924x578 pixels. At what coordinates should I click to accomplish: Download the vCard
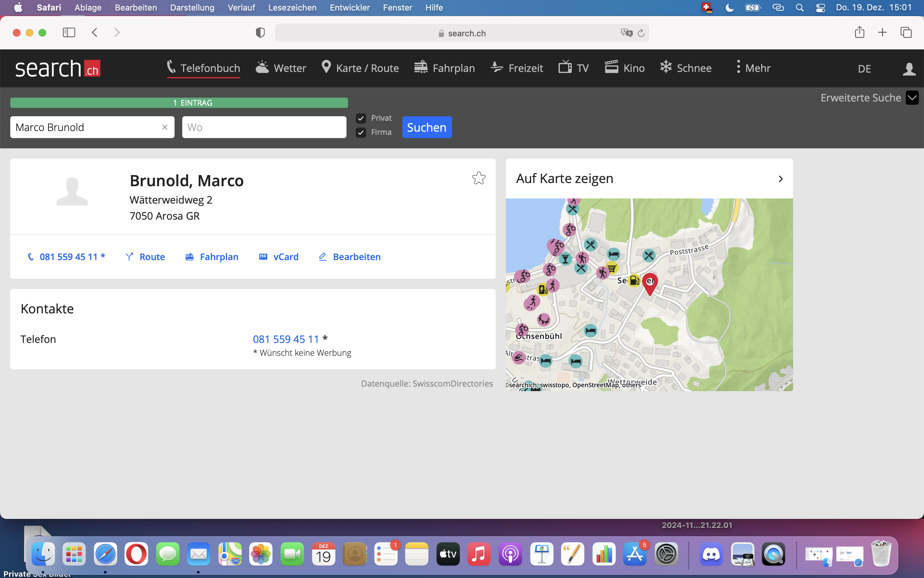pos(279,257)
